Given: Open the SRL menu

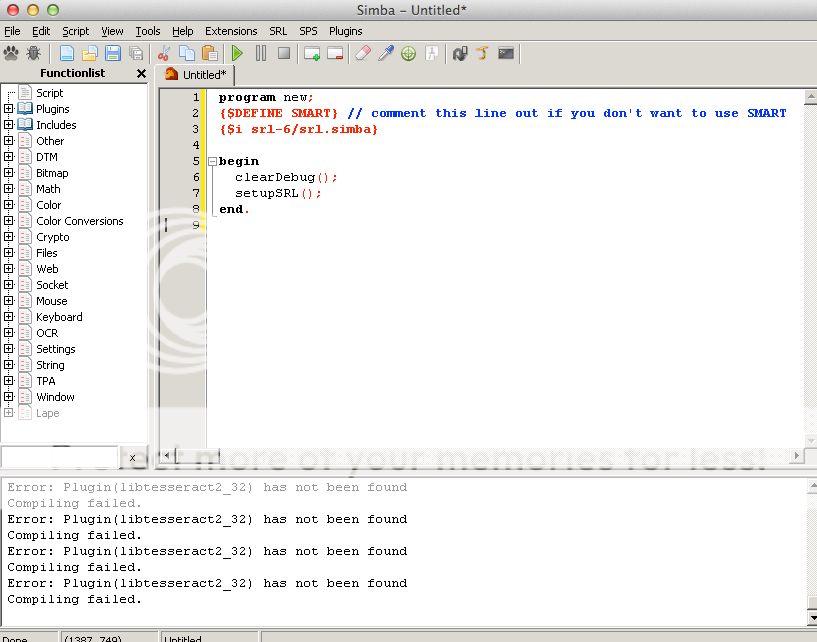Looking at the screenshot, I should tap(277, 31).
